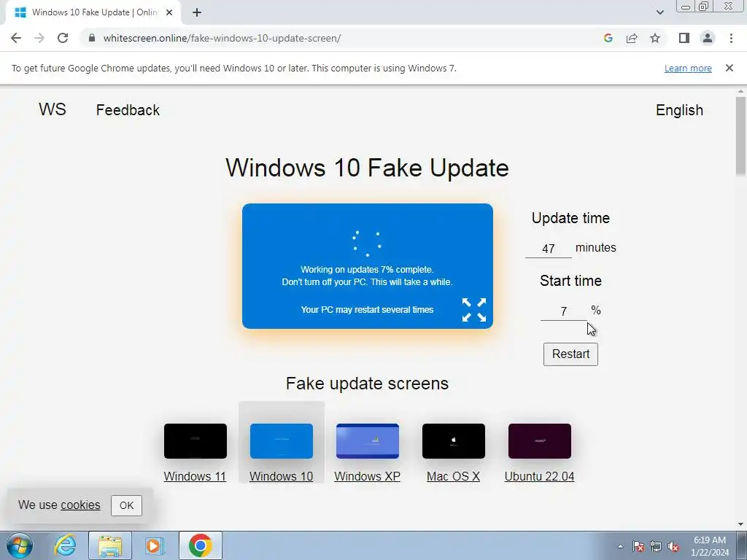The width and height of the screenshot is (747, 560).
Task: Launch Internet Explorer from the taskbar
Action: tap(65, 545)
